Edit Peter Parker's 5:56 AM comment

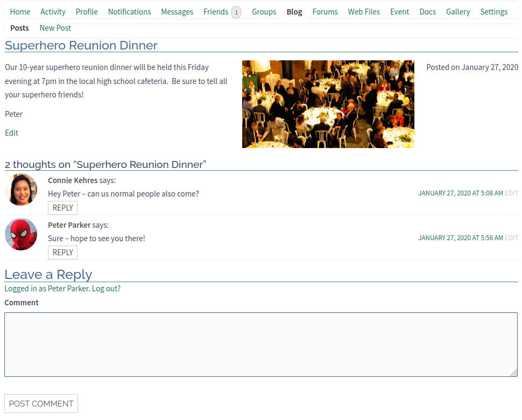coord(511,238)
